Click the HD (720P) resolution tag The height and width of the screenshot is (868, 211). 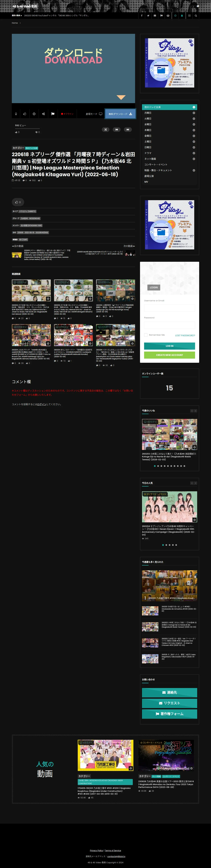point(23,240)
